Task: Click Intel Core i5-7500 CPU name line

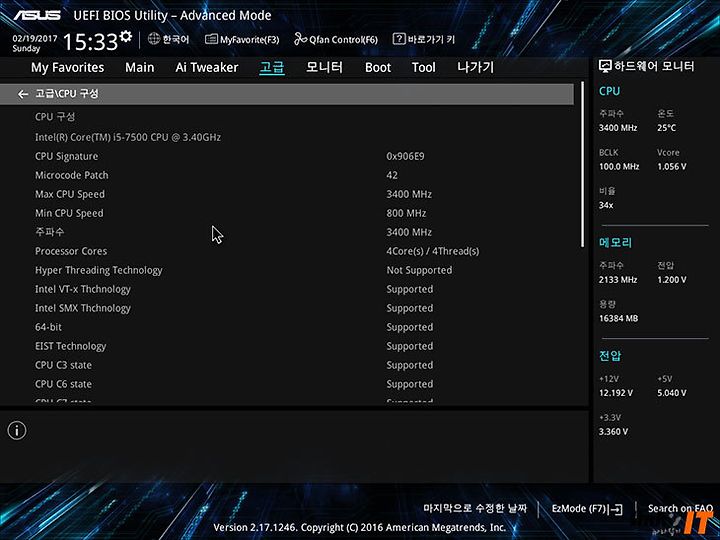Action: coord(128,137)
